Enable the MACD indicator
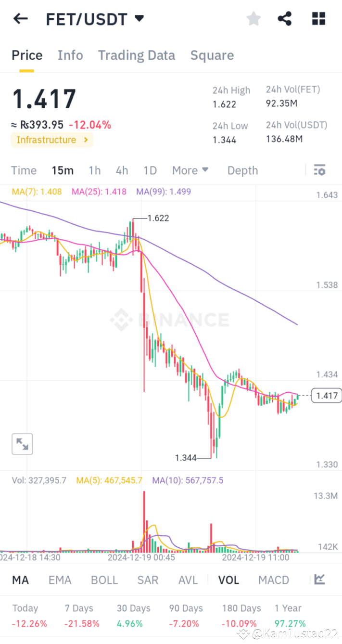 273,580
